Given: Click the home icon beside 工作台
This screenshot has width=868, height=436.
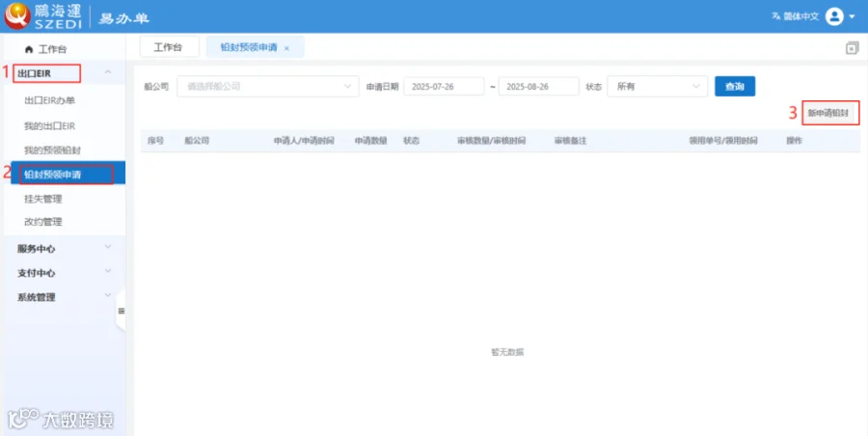Looking at the screenshot, I should [29, 49].
